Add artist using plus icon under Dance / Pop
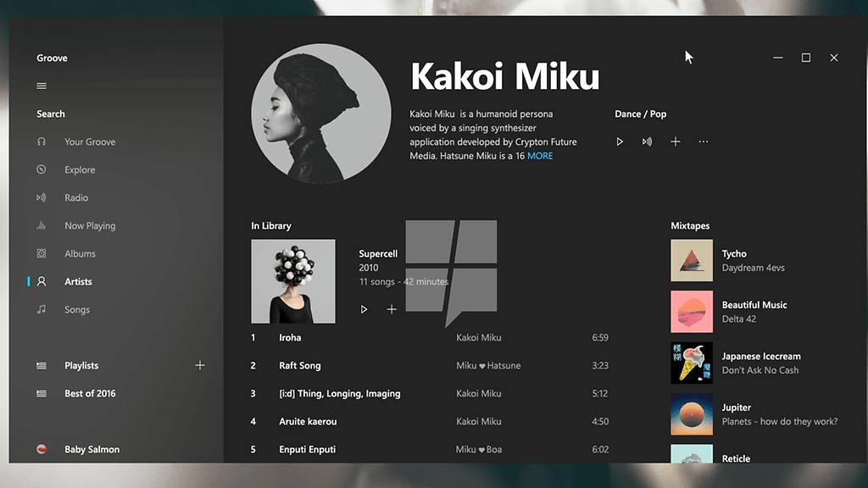Image resolution: width=868 pixels, height=488 pixels. pyautogui.click(x=676, y=141)
